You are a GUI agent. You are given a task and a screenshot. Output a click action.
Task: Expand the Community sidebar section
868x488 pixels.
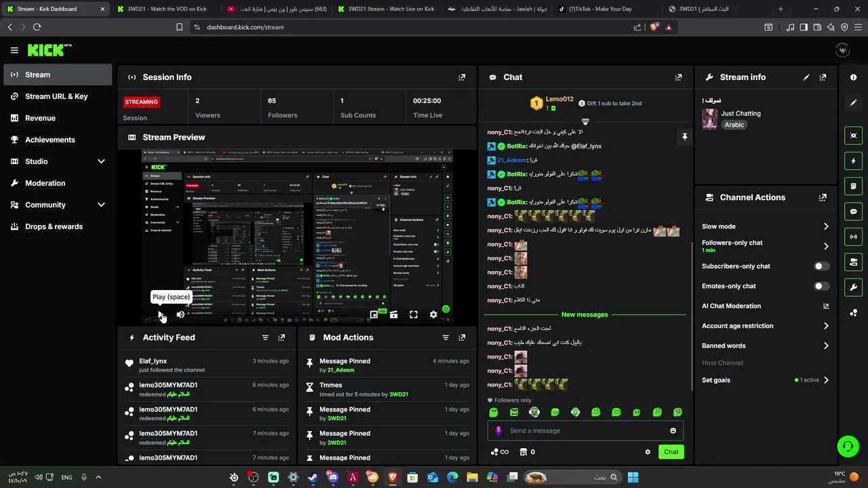pos(101,205)
